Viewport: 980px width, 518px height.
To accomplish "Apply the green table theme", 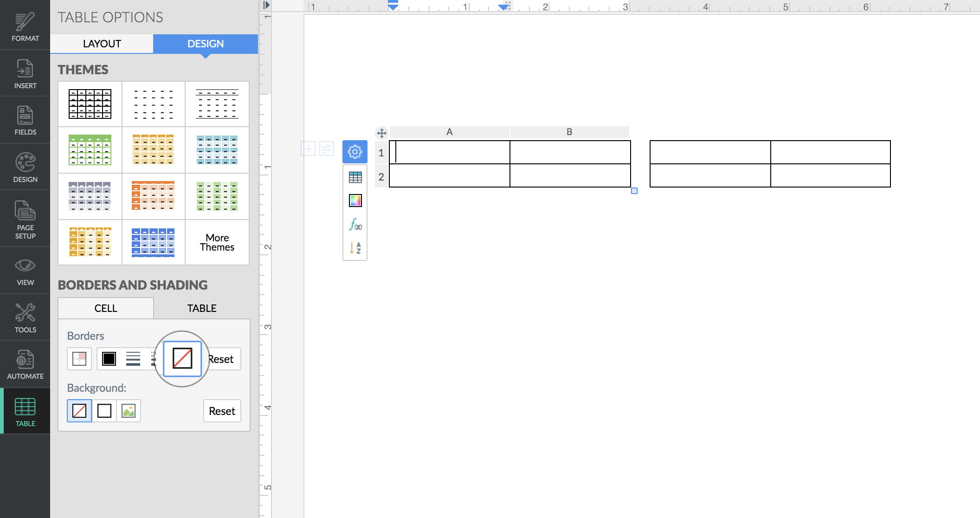I will click(x=90, y=150).
